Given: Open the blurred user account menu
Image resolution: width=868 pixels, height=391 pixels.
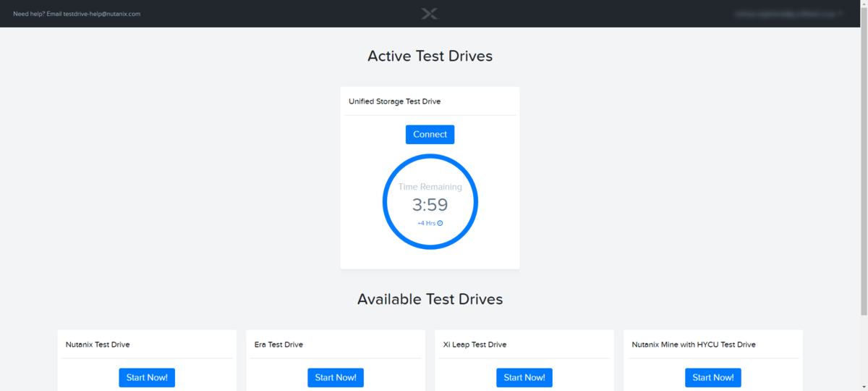Looking at the screenshot, I should coord(789,14).
